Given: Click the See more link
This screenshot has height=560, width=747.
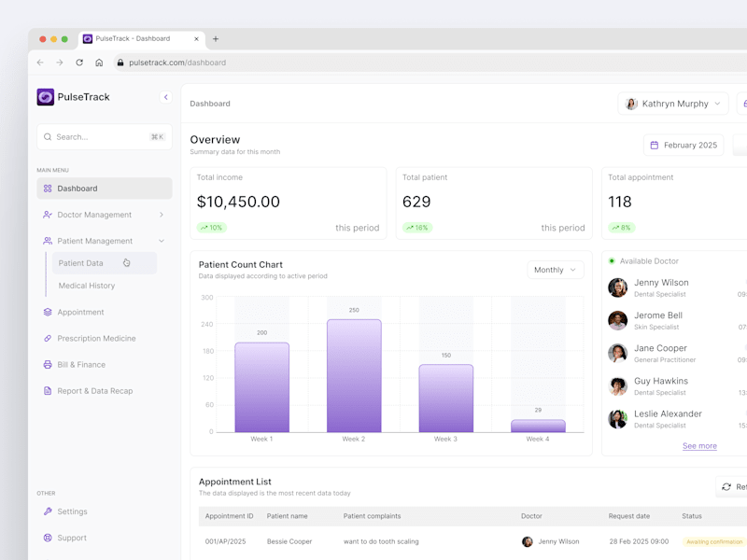Looking at the screenshot, I should tap(699, 446).
